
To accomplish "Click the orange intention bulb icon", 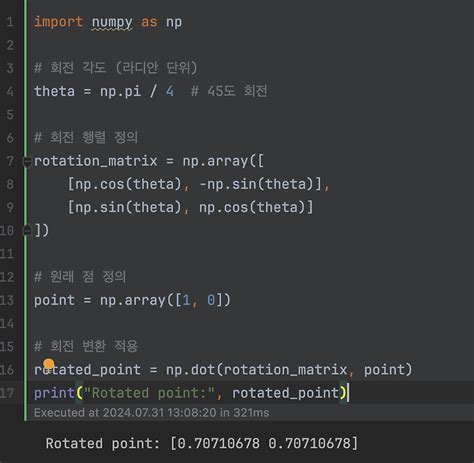I will 49,364.
